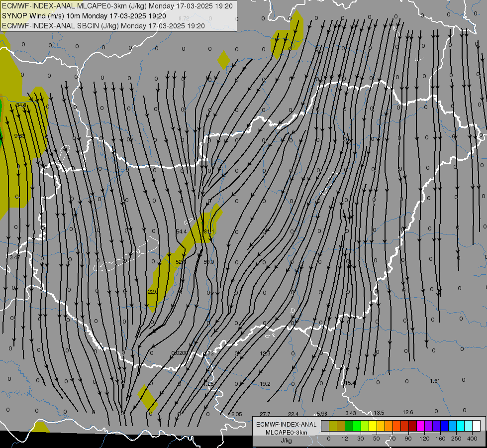Screen dimensions: 487x448
Task: Click the 15.4 value on the map
Action: (x=350, y=383)
